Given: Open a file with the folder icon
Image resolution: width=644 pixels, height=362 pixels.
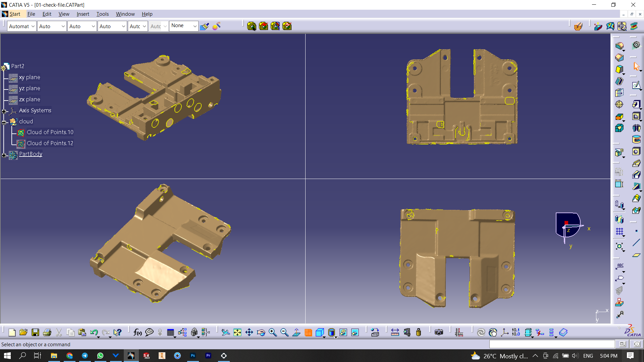Looking at the screenshot, I should point(23,332).
